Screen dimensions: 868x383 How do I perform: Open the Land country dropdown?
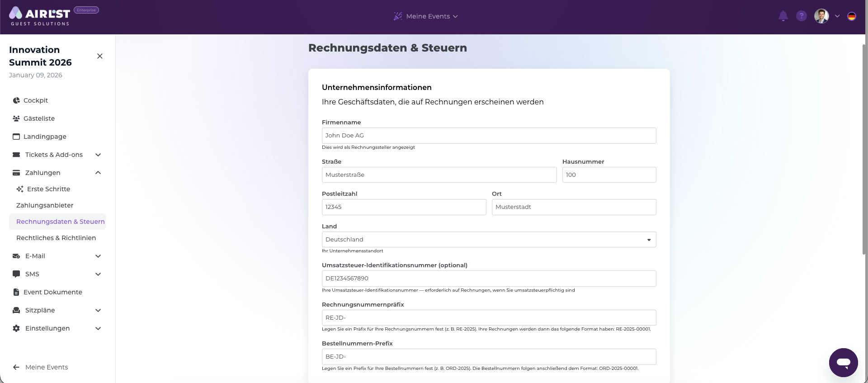(x=488, y=240)
